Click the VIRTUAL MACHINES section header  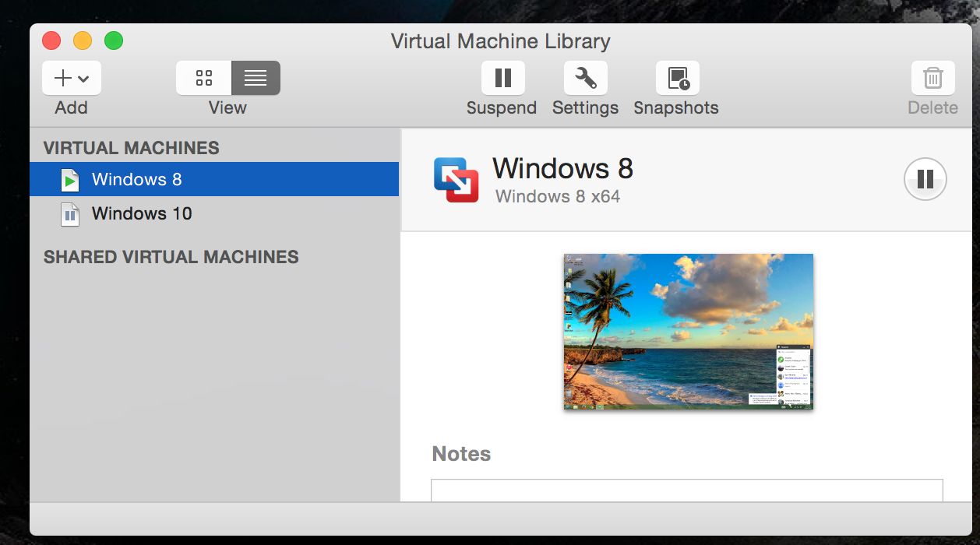point(131,148)
